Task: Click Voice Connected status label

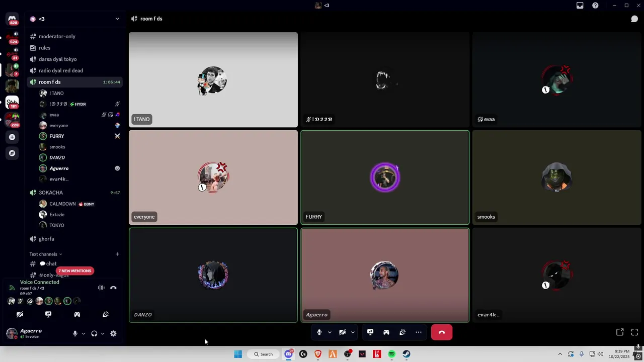Action: [x=39, y=282]
